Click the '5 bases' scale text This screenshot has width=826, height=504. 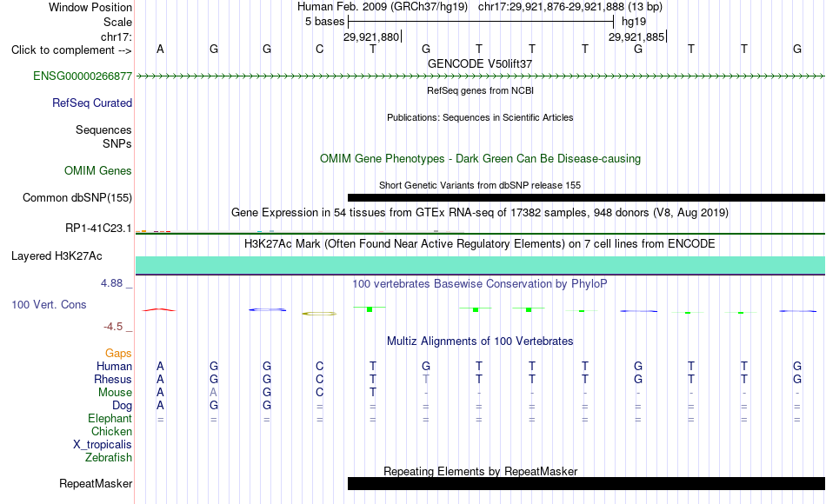tap(324, 22)
